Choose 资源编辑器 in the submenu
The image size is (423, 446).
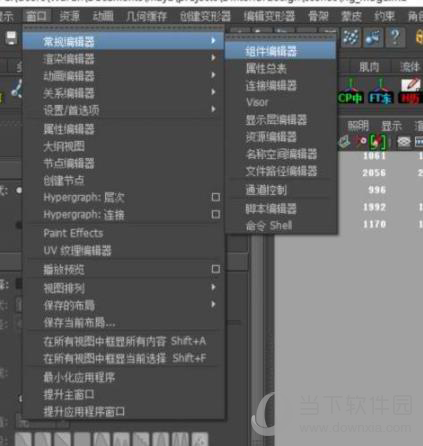tap(280, 137)
